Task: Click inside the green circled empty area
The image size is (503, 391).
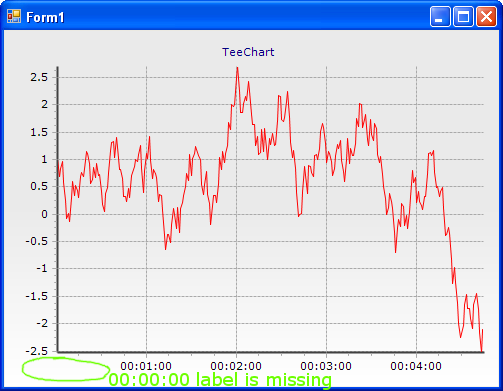Action: pyautogui.click(x=66, y=369)
